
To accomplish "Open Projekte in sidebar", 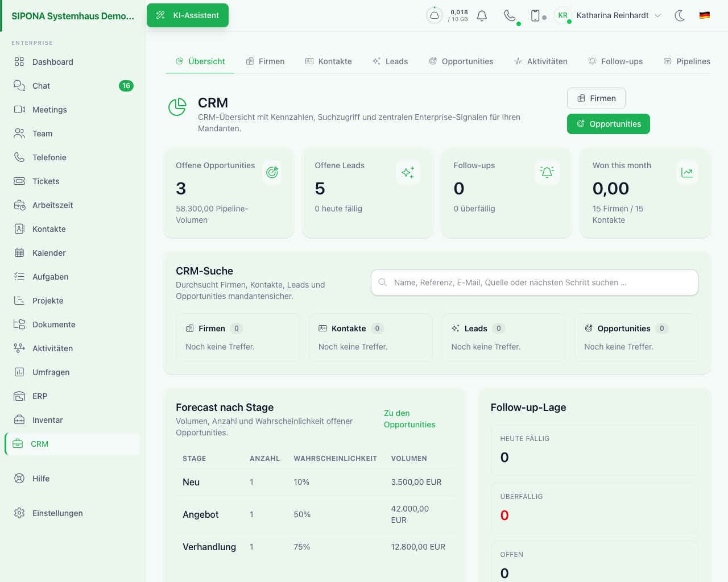I will (x=73, y=301).
